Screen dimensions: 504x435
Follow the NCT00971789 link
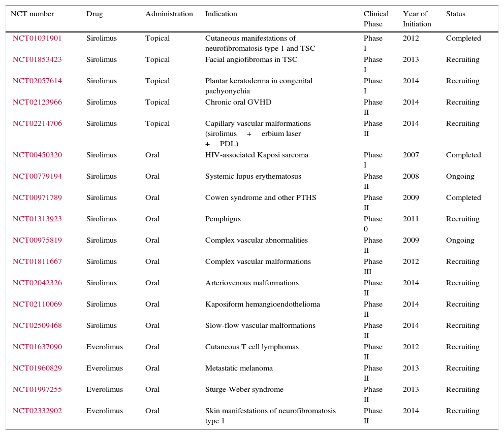pyautogui.click(x=37, y=197)
